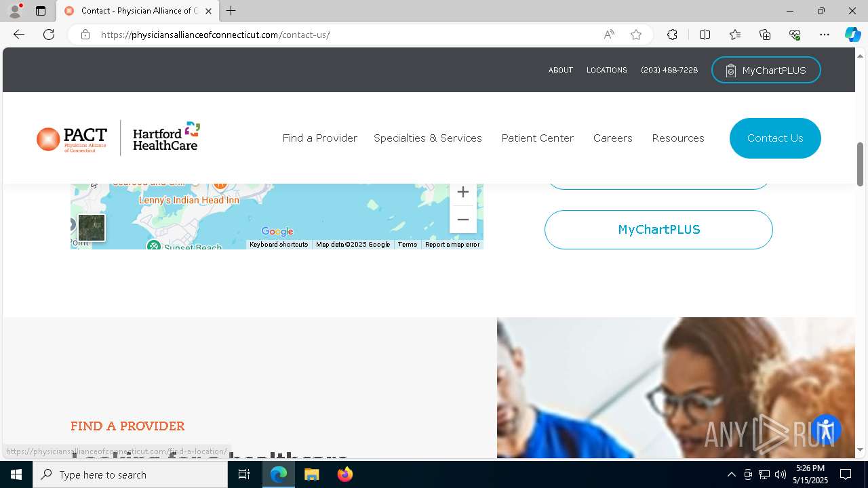Open Split screen view

[x=705, y=35]
